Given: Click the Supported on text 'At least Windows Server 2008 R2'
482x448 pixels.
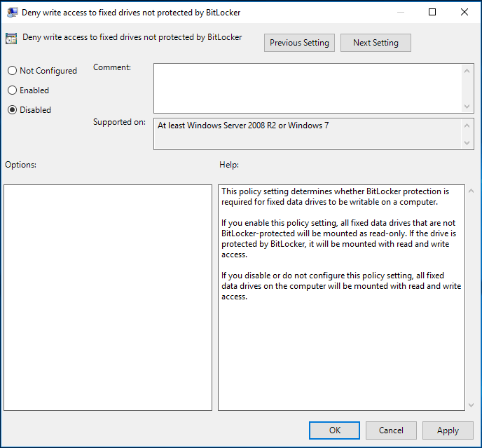Looking at the screenshot, I should [216, 125].
